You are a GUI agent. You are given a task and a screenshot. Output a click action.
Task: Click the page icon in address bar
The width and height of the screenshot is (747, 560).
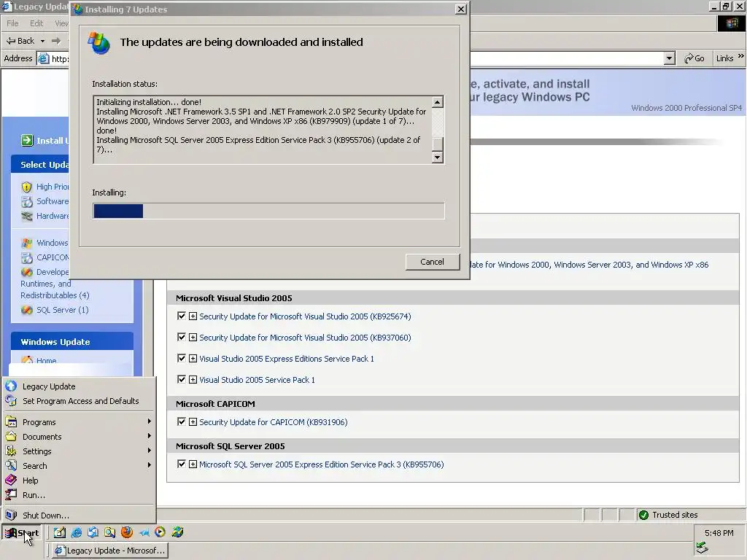(x=43, y=58)
